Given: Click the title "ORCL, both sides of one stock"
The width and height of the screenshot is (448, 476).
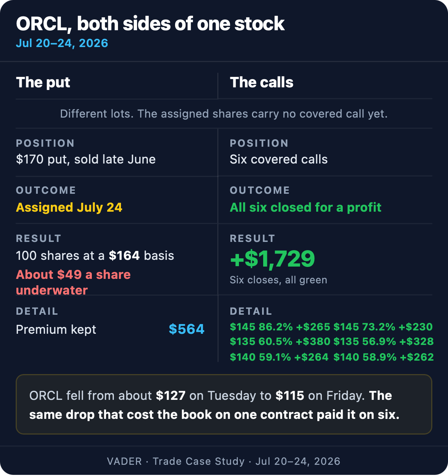Looking at the screenshot, I should click(x=150, y=24).
